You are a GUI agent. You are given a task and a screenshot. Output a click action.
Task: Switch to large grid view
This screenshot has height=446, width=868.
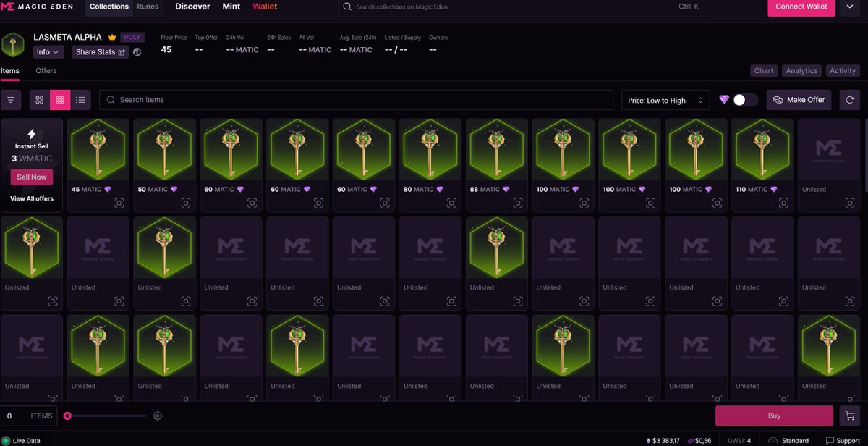tap(40, 100)
